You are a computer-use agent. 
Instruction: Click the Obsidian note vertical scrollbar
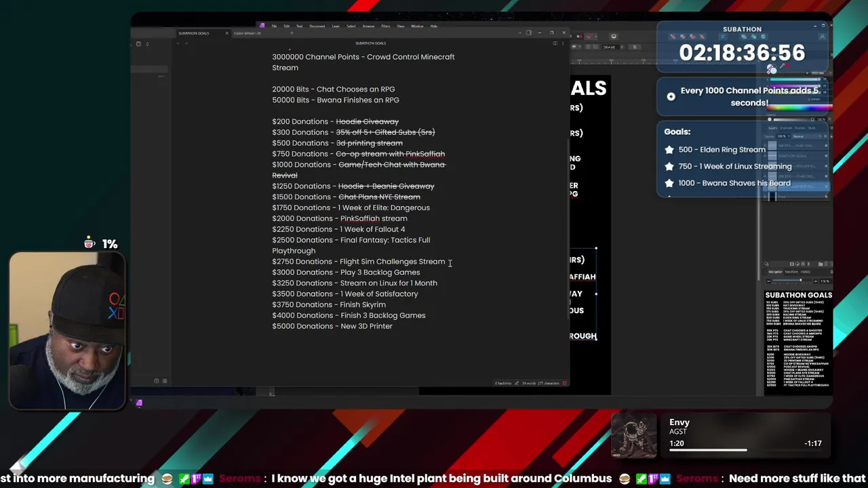pyautogui.click(x=568, y=228)
